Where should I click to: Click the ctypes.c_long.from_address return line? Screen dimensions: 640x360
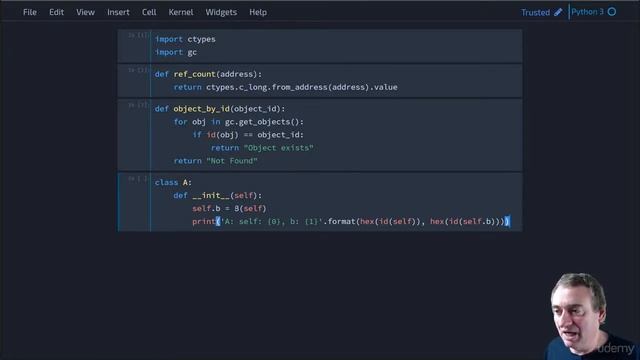pos(285,87)
